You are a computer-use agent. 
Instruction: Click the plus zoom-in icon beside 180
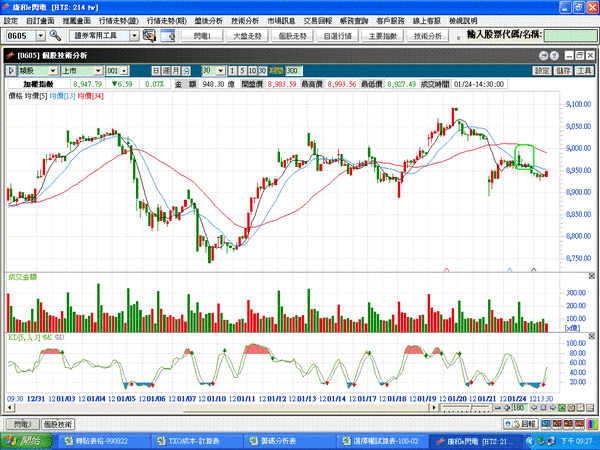tap(507, 408)
